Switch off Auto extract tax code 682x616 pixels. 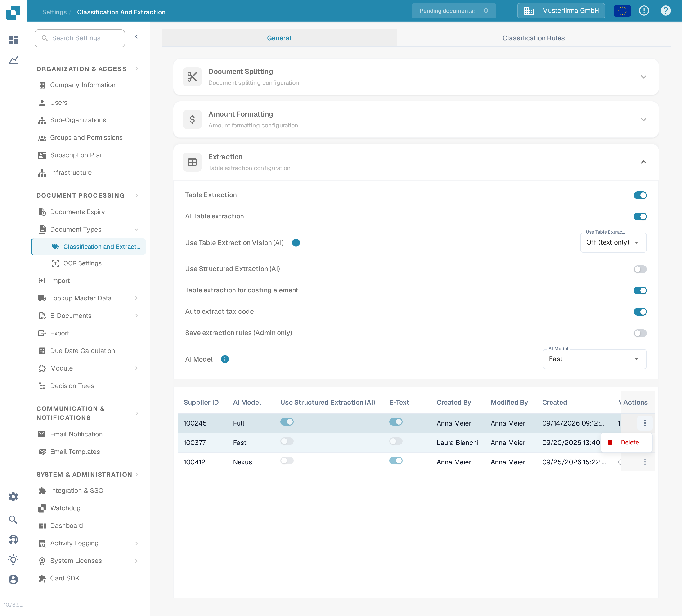640,312
